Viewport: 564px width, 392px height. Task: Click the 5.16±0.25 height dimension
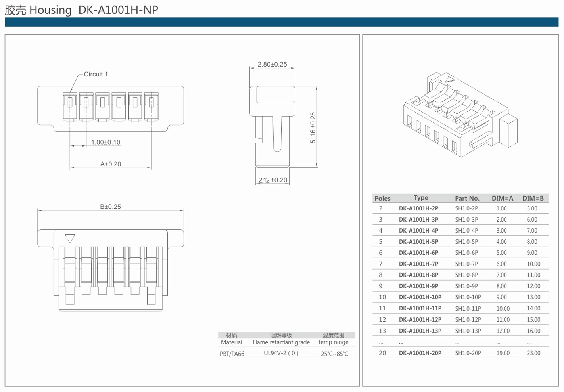(313, 128)
